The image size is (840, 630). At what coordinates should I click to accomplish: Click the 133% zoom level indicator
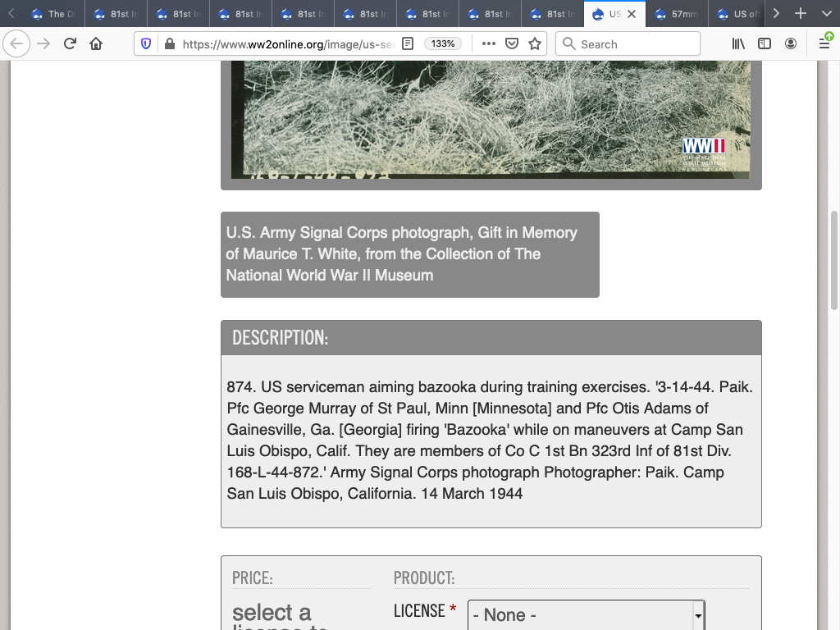(x=443, y=44)
